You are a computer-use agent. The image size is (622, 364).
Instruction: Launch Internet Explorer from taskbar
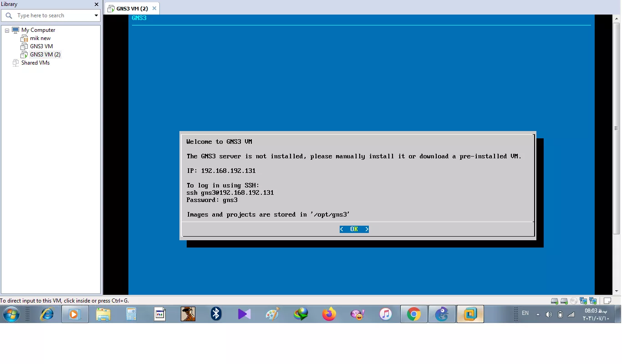pyautogui.click(x=47, y=314)
